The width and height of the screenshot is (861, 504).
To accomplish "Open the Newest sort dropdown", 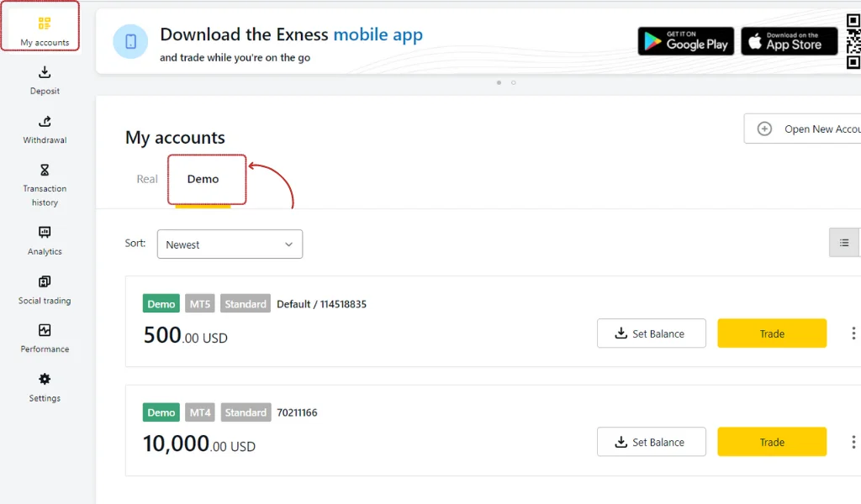I will 230,244.
